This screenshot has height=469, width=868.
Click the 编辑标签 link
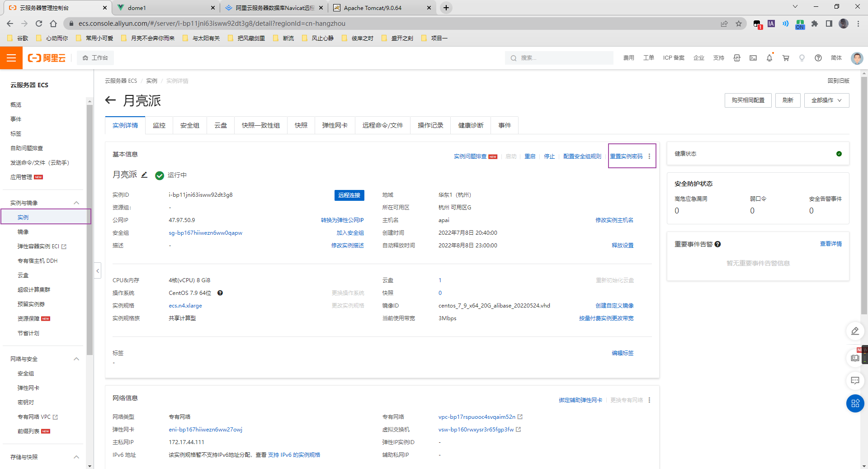pyautogui.click(x=623, y=353)
